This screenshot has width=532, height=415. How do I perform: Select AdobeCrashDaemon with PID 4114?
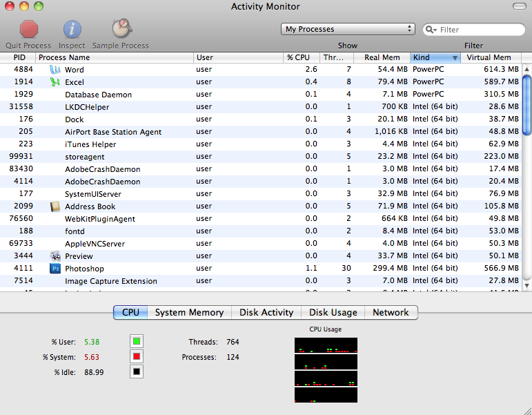261,182
